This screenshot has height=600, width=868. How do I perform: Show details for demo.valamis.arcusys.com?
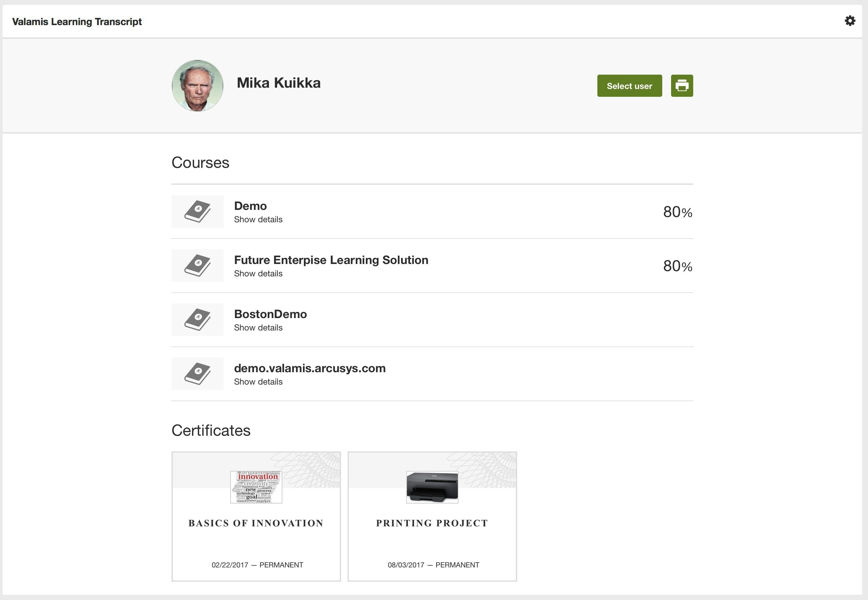[258, 382]
